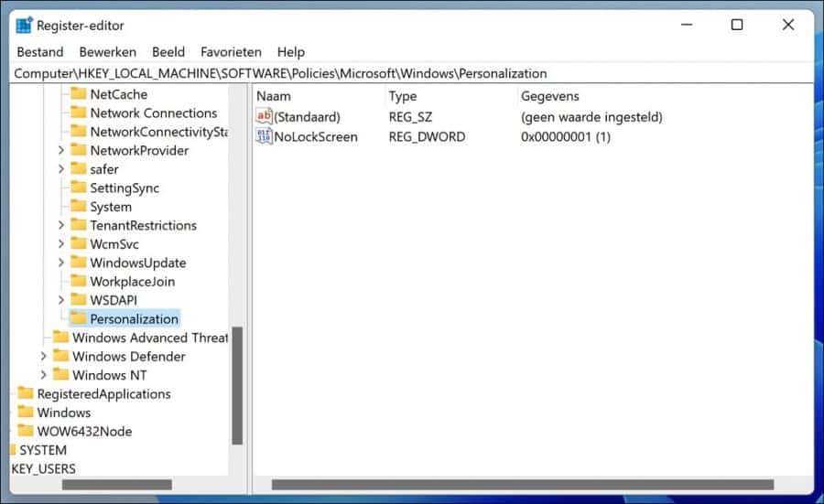Click the NetworkConnectivityStatus folder icon
This screenshot has width=824, height=504.
tap(79, 131)
